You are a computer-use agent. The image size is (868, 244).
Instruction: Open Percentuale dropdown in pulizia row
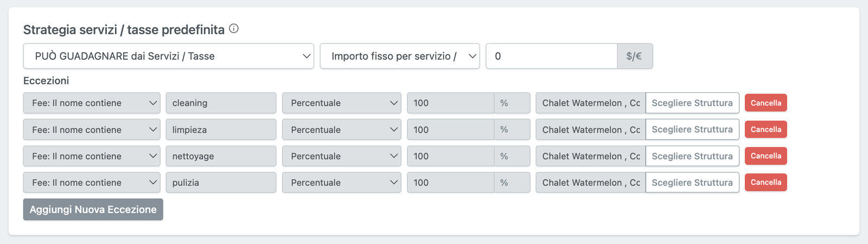[x=341, y=183]
